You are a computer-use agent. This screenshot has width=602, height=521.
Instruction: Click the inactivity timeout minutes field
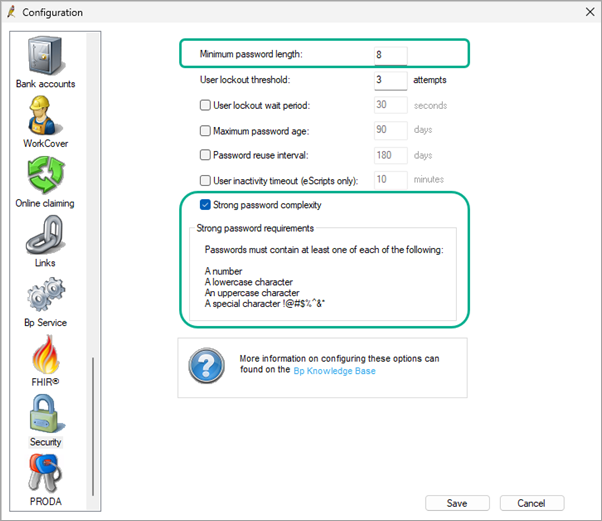390,180
